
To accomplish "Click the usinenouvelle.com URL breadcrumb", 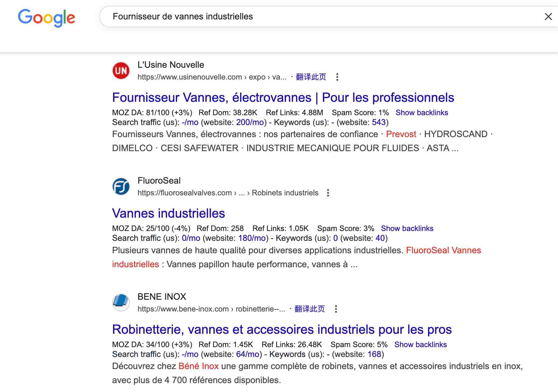I will pyautogui.click(x=212, y=77).
